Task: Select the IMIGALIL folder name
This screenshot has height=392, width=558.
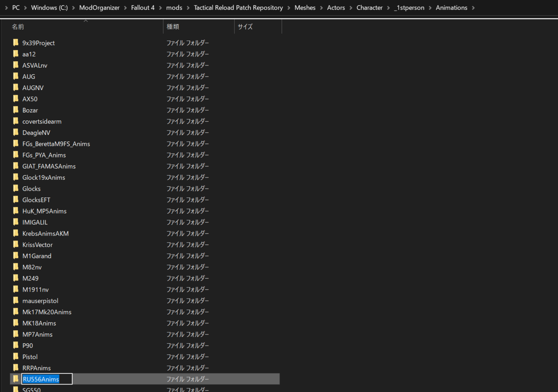Action: 35,222
